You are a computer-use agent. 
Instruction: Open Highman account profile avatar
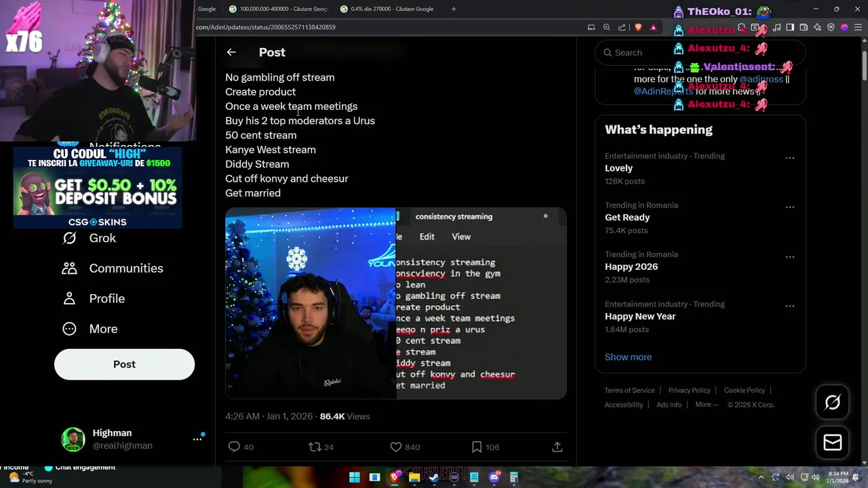[73, 439]
